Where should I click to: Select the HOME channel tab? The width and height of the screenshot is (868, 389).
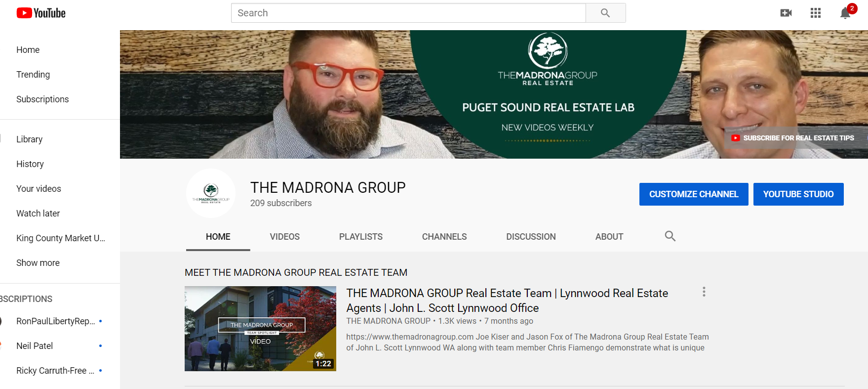pos(218,237)
